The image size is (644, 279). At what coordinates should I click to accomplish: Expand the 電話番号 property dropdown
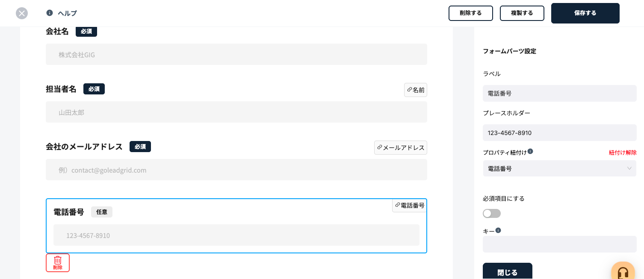[x=559, y=168]
